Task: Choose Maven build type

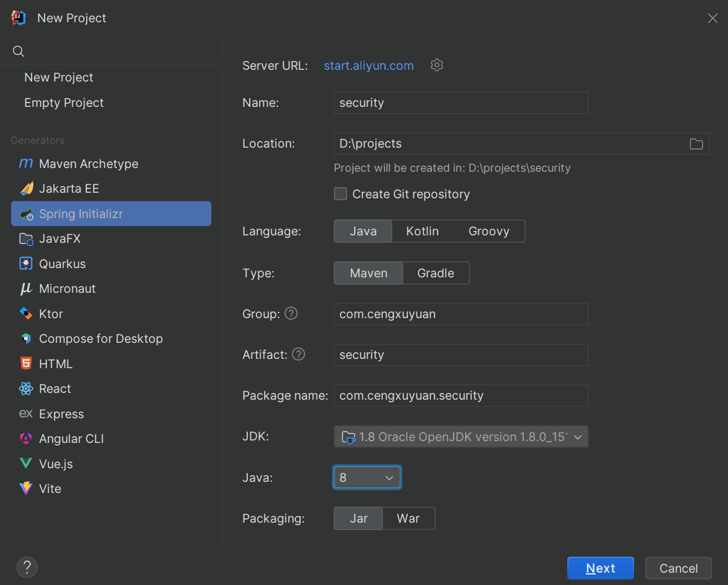Action: tap(369, 273)
